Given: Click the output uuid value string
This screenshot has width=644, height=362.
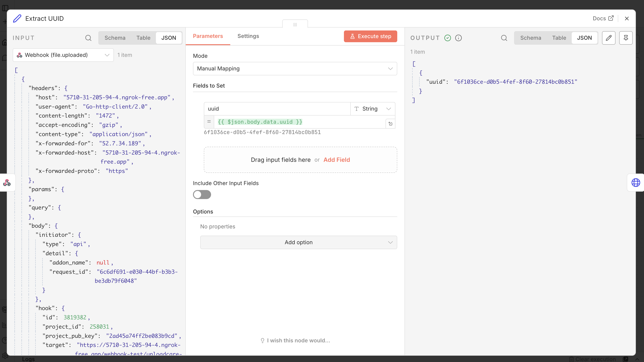Looking at the screenshot, I should 515,82.
